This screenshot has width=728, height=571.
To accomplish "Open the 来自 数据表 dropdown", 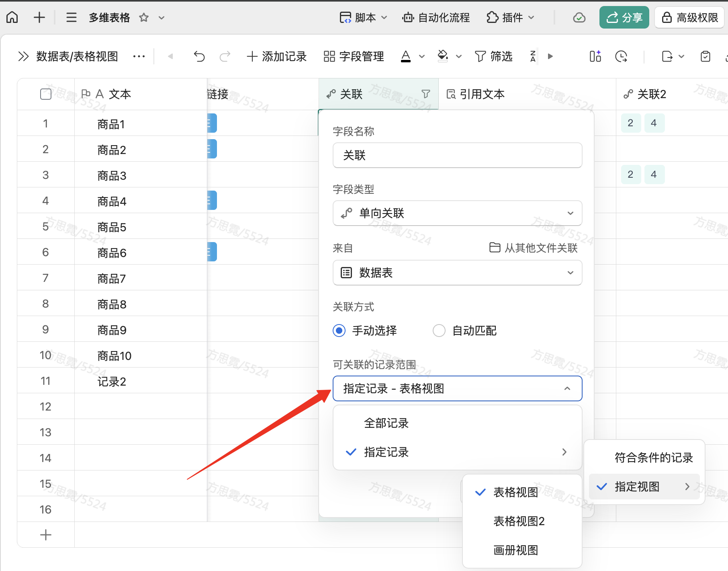I will [x=457, y=273].
